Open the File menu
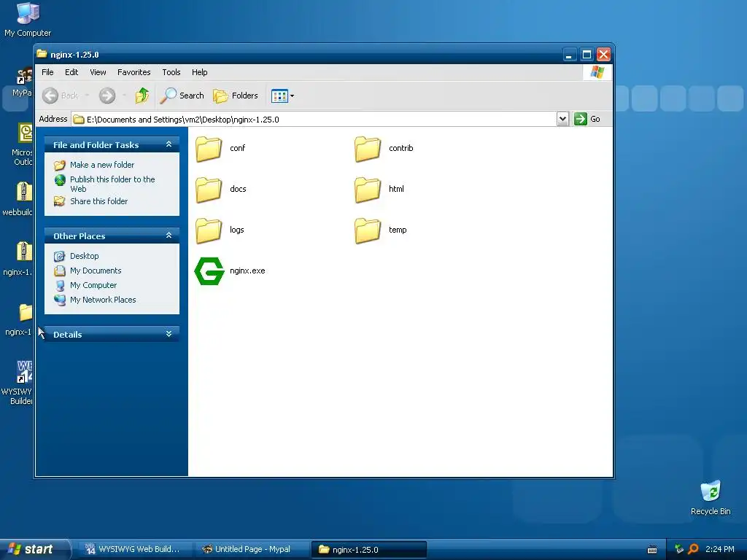747x560 pixels. 47,72
